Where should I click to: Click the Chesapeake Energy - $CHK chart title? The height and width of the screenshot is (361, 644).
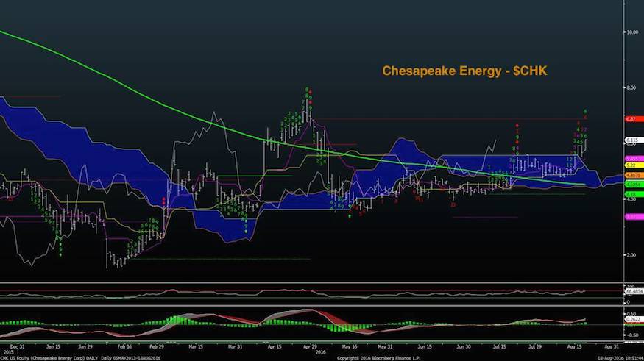click(464, 71)
